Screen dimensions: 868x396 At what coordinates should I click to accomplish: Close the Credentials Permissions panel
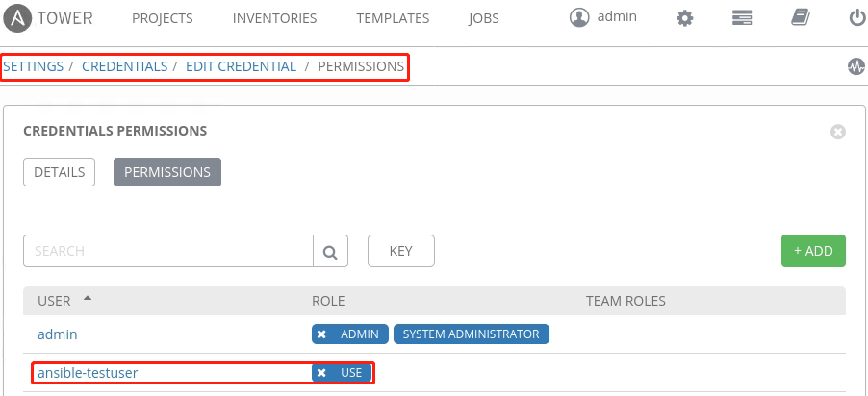(837, 132)
